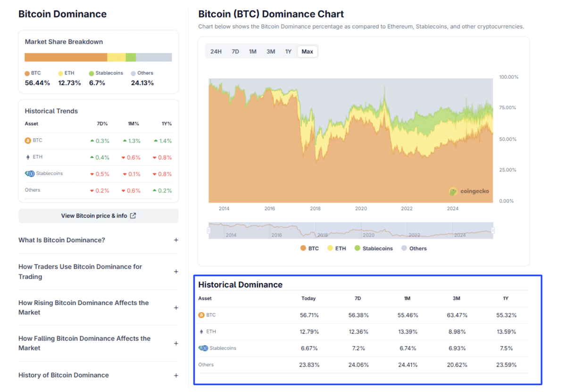Screen dimensions: 566x392
Task: Switch to the 7D chart timeframe tab
Action: click(235, 51)
